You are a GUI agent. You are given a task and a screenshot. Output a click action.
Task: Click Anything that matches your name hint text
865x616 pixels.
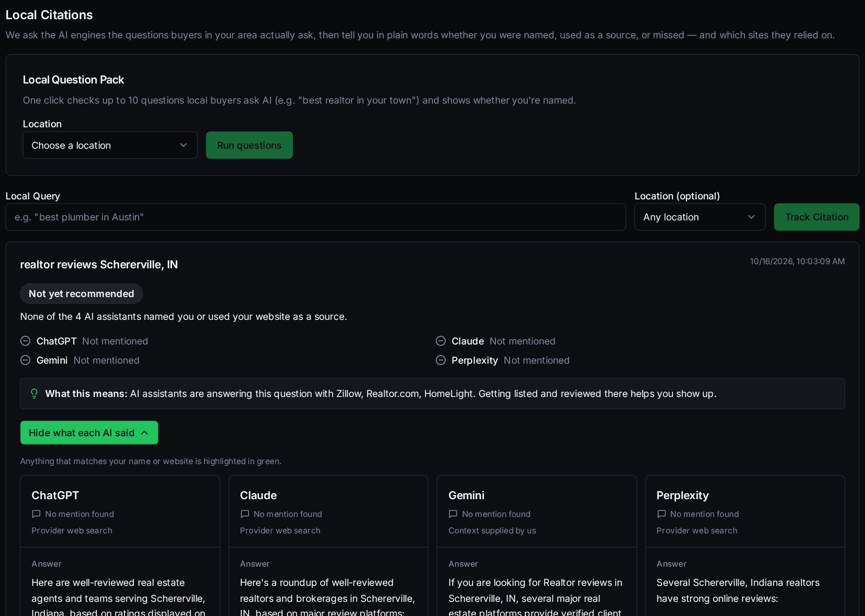(151, 461)
